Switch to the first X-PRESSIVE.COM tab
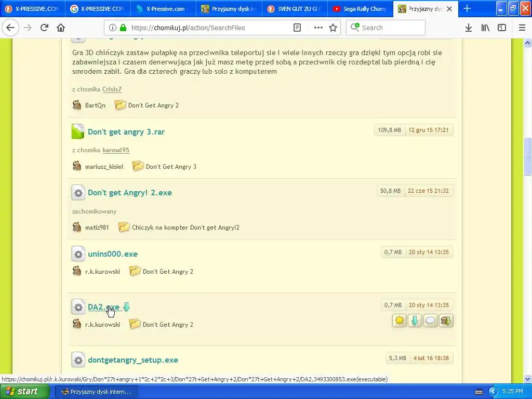 tap(32, 9)
